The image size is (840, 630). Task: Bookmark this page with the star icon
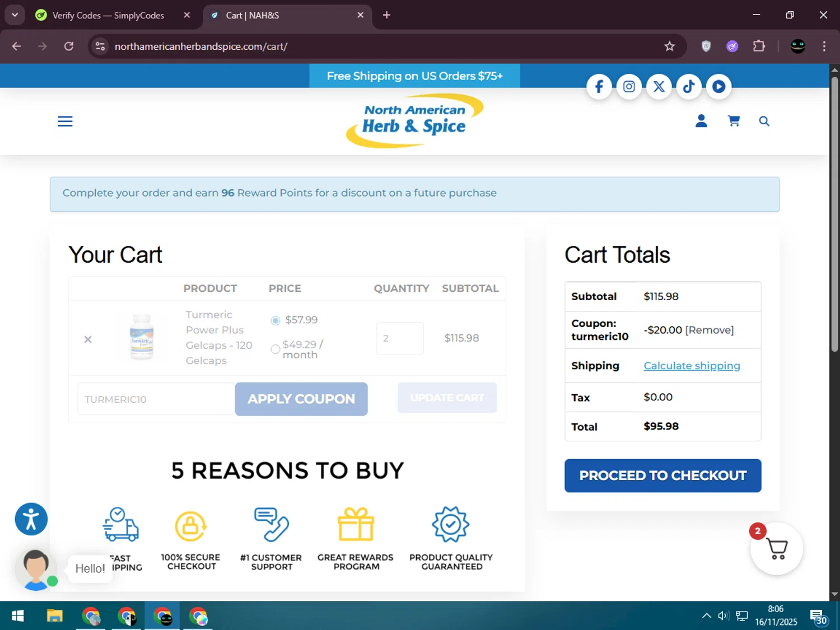[669, 46]
